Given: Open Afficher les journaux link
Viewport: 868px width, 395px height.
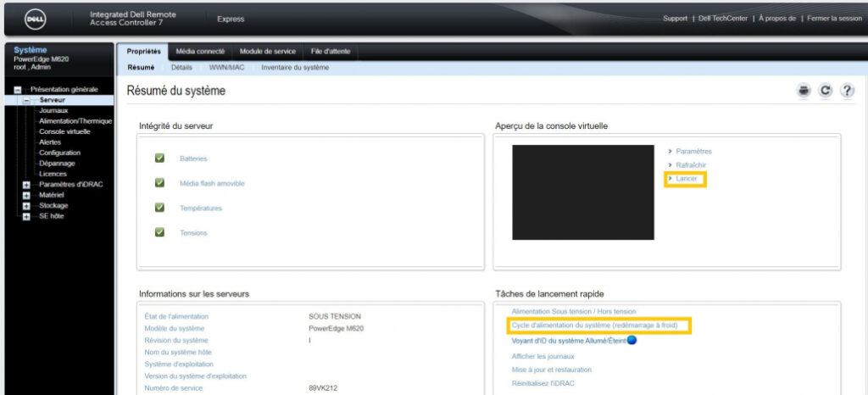Looking at the screenshot, I should click(x=543, y=356).
